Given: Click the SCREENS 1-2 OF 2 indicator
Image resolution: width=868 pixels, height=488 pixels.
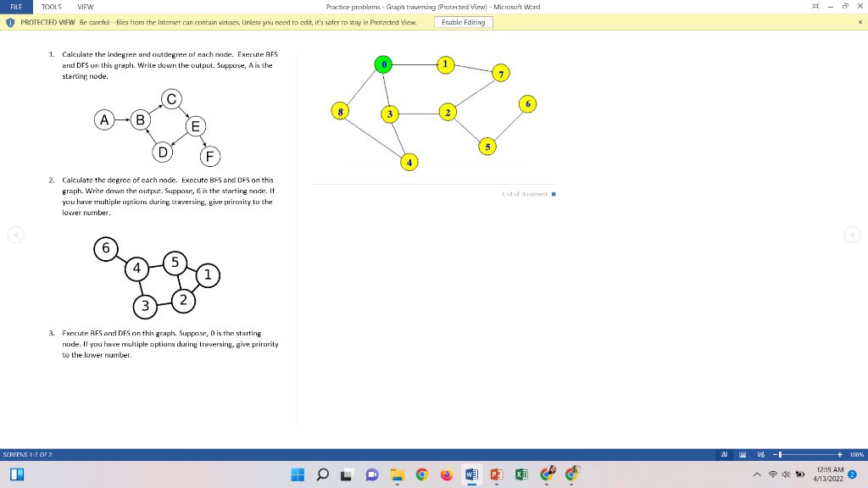Looking at the screenshot, I should point(25,453).
